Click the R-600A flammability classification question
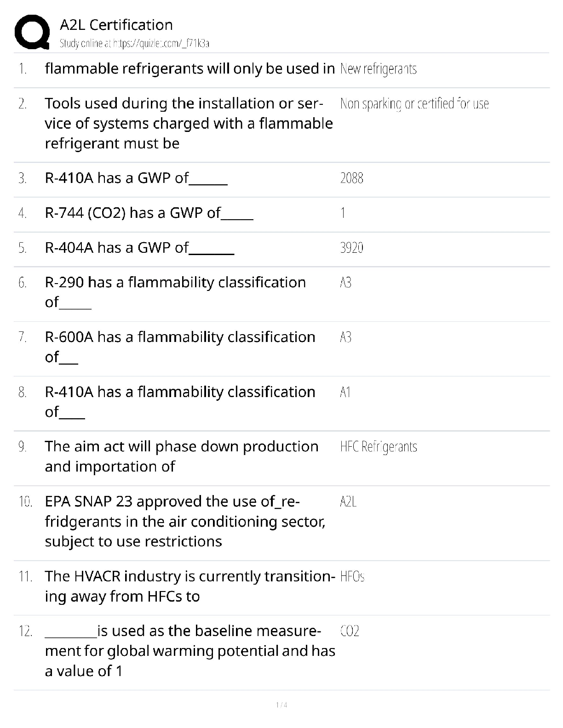The image size is (563, 728). coord(179,346)
